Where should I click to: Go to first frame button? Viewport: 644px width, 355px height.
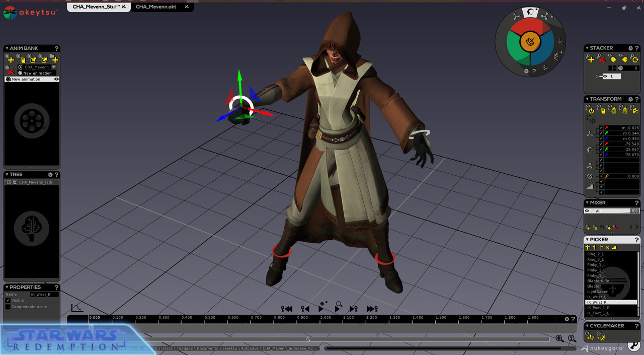pyautogui.click(x=287, y=309)
